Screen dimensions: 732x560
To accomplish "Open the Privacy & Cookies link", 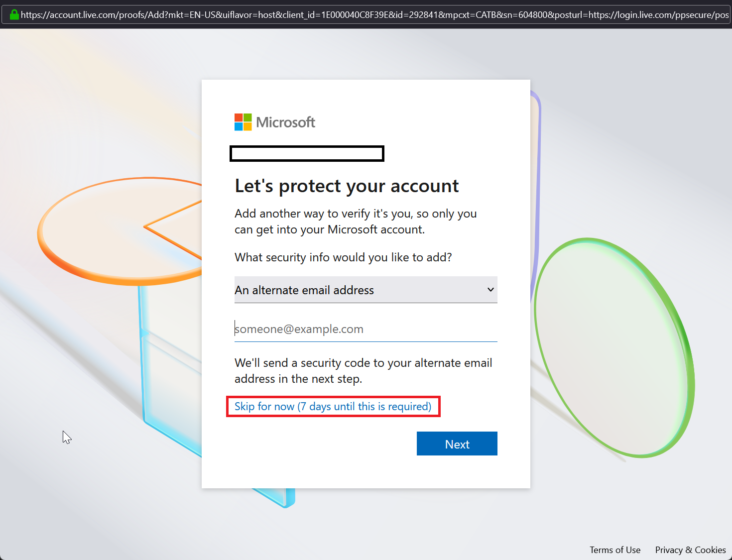I will (x=690, y=550).
